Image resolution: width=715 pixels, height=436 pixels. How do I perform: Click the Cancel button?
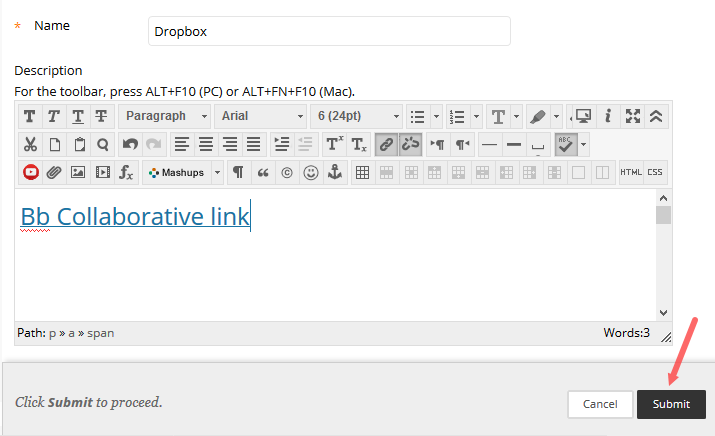[x=600, y=404]
